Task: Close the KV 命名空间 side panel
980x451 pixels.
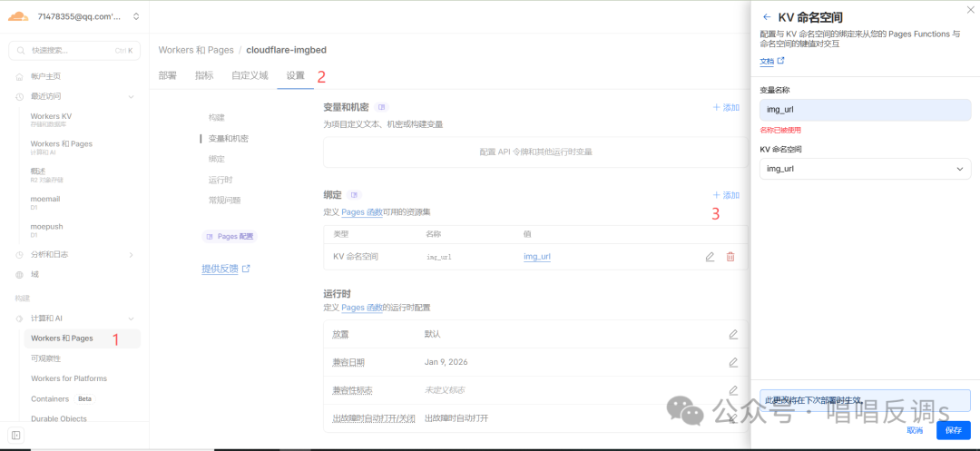Action: [966, 8]
